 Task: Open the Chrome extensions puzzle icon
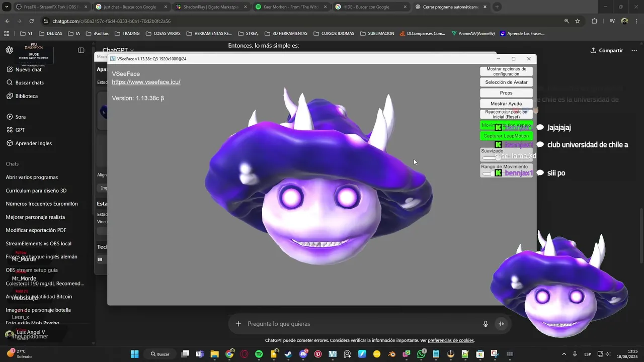pyautogui.click(x=595, y=21)
